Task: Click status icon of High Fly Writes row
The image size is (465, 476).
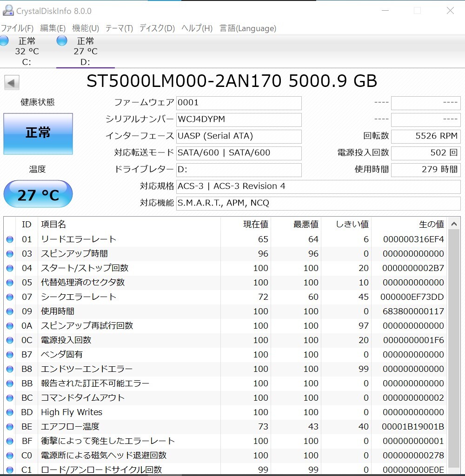Action: coord(10,412)
